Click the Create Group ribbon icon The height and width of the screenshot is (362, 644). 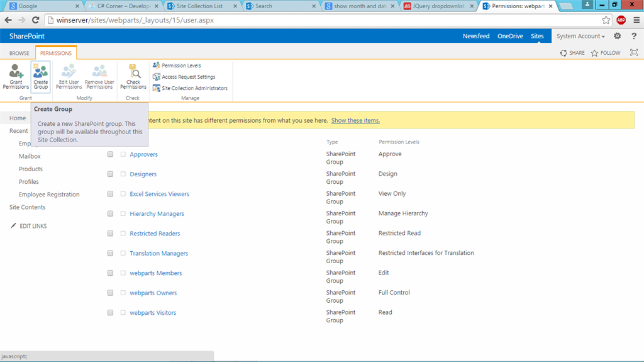[41, 77]
